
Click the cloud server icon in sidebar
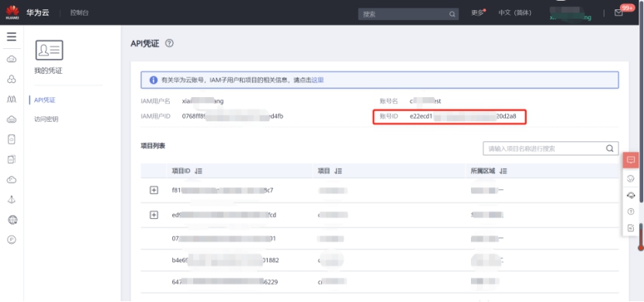pos(12,120)
